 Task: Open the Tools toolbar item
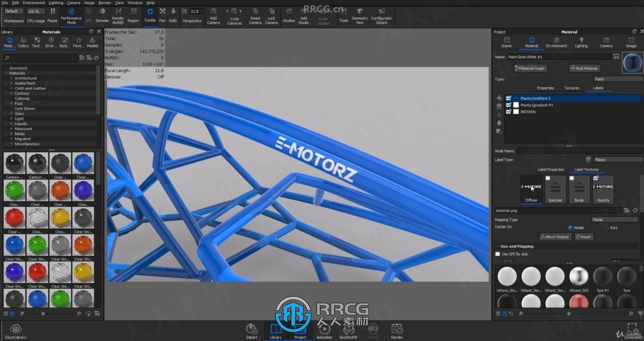tap(344, 15)
